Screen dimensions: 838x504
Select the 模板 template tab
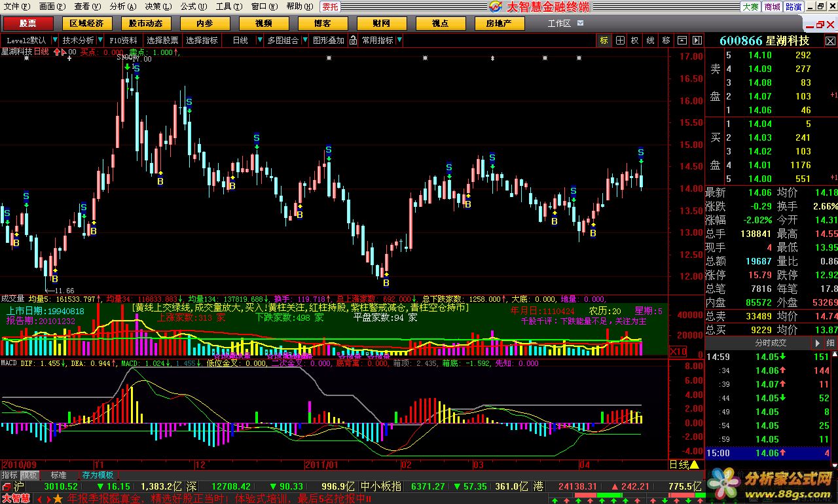[x=29, y=475]
